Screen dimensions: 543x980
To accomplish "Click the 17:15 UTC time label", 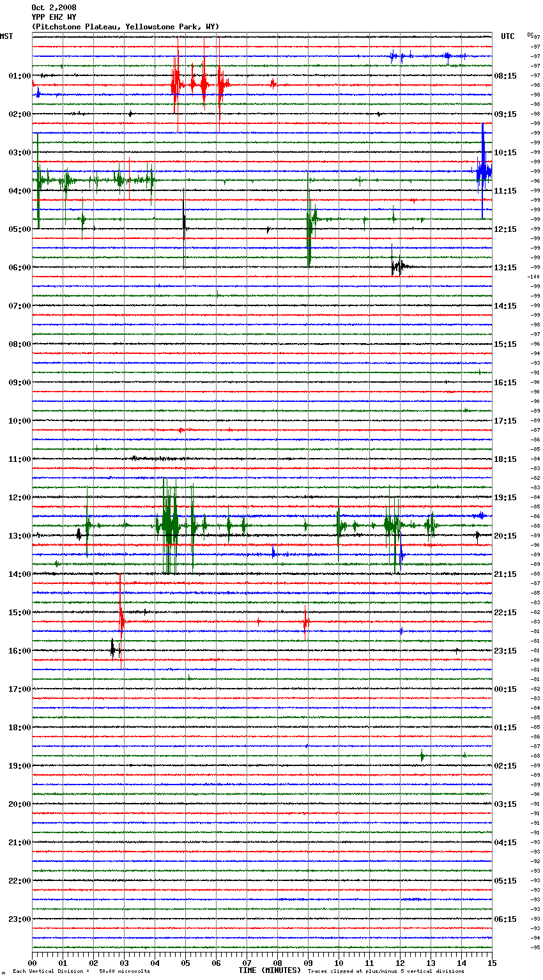I will pyautogui.click(x=505, y=420).
